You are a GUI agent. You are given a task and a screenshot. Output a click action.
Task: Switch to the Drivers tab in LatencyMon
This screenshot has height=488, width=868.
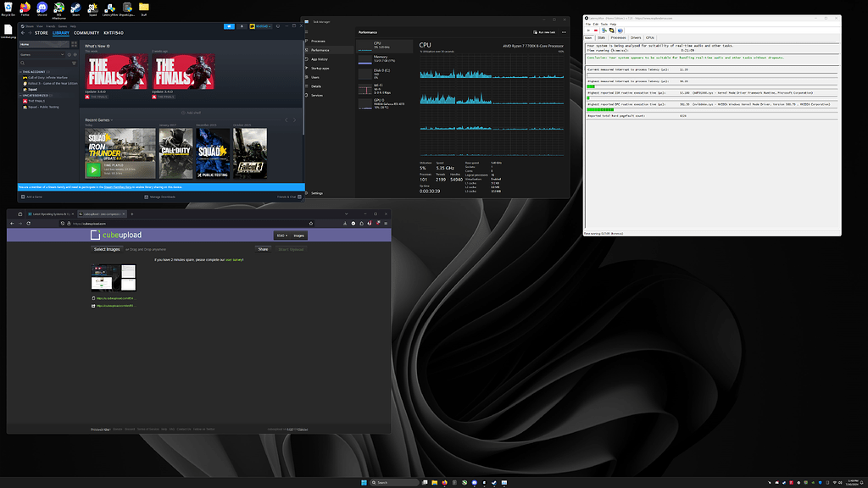[636, 37]
